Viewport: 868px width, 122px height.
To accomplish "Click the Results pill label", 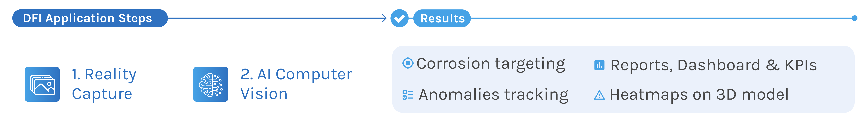I will point(442,18).
